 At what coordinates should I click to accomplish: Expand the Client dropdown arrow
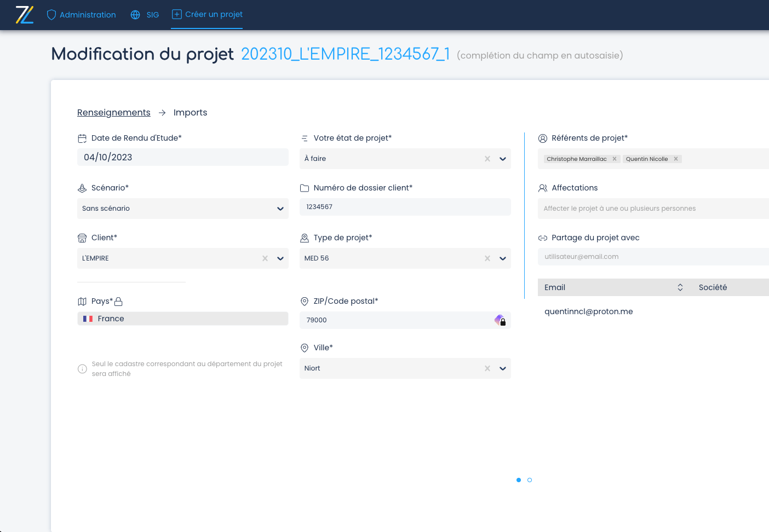click(x=280, y=258)
